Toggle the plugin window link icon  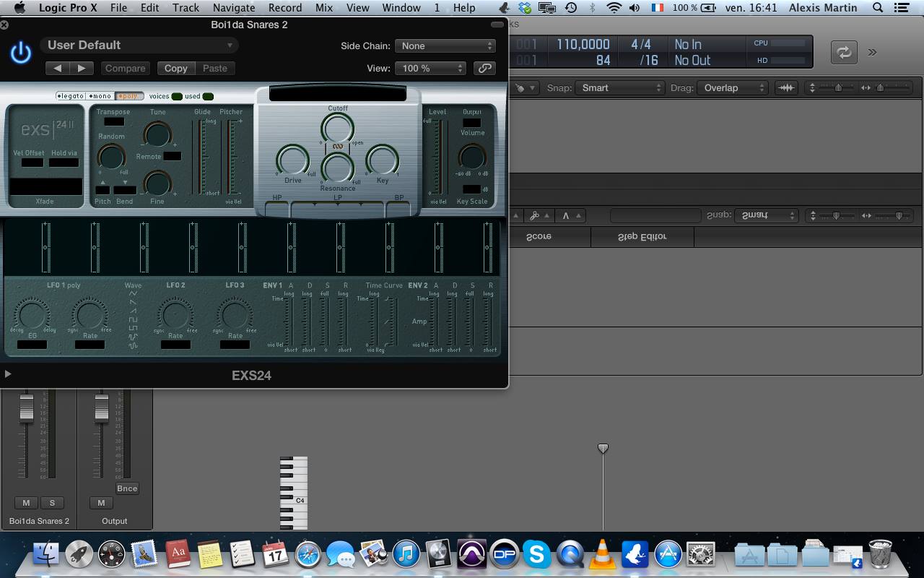(x=484, y=68)
